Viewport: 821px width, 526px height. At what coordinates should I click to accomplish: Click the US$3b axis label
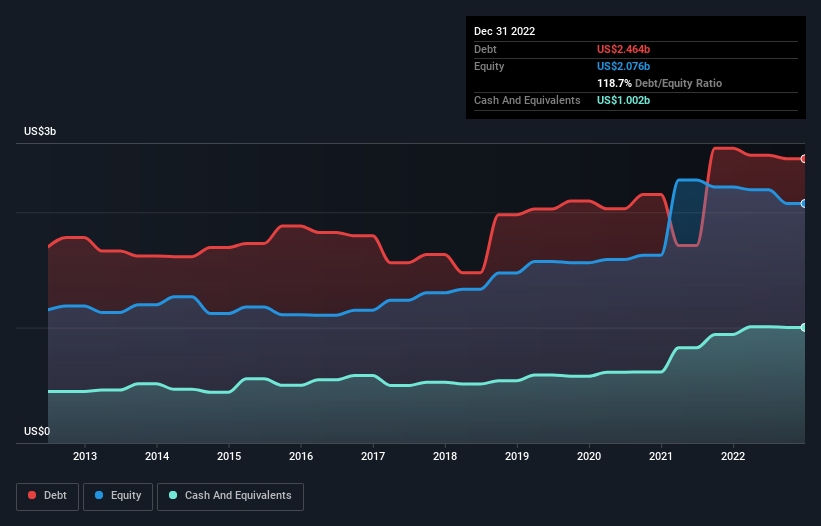pos(40,131)
